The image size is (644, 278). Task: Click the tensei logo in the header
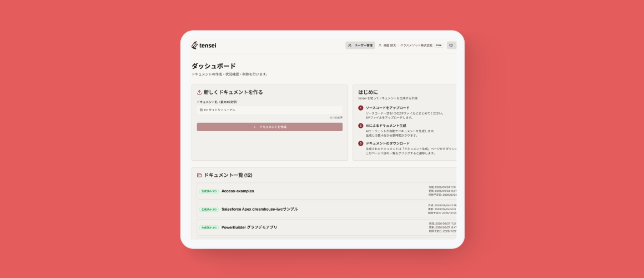pyautogui.click(x=204, y=45)
